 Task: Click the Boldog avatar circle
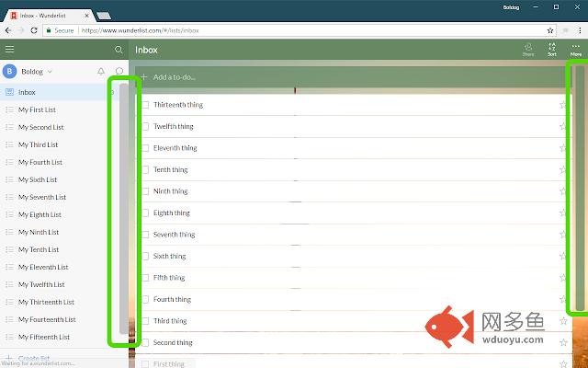9,71
